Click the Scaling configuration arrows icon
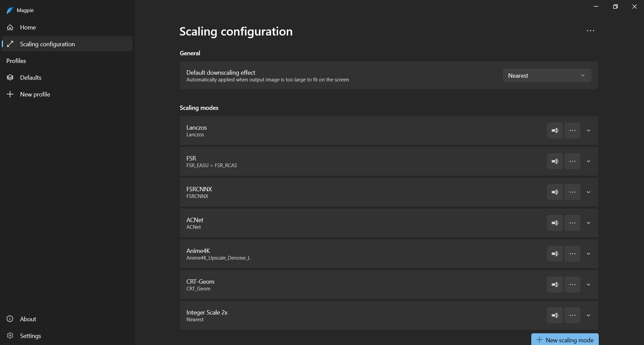 10,44
